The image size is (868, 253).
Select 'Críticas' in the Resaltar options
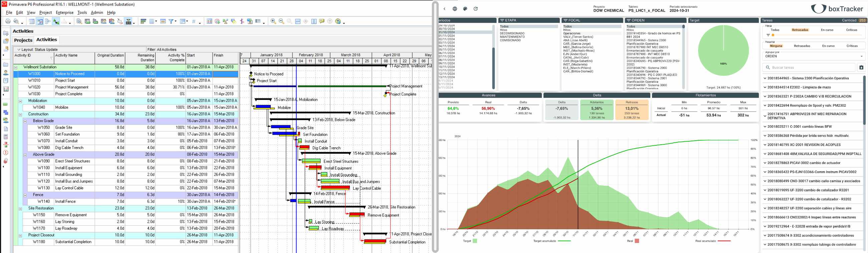pos(852,46)
